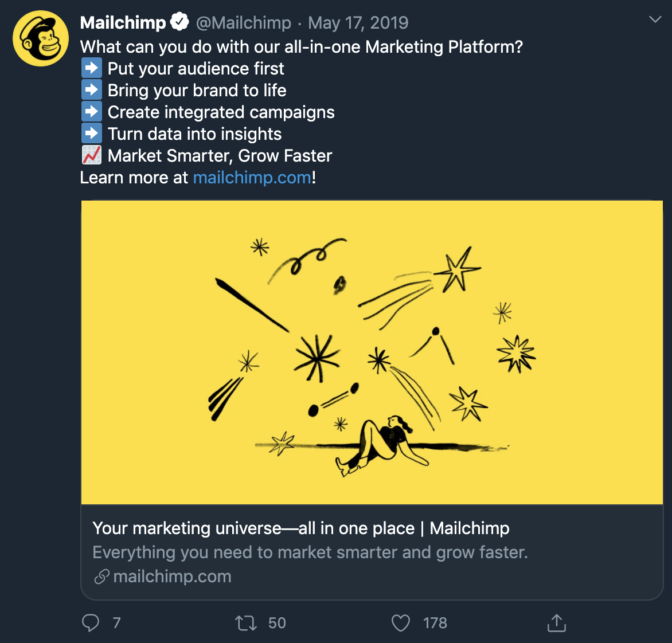Visit the @Mailchimp handle
672x643 pixels.
(x=244, y=23)
